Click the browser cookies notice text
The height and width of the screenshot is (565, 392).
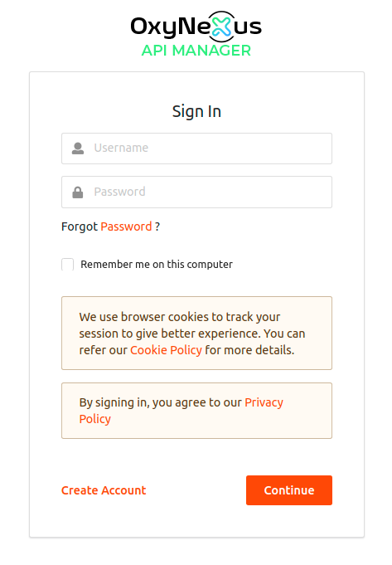point(192,334)
